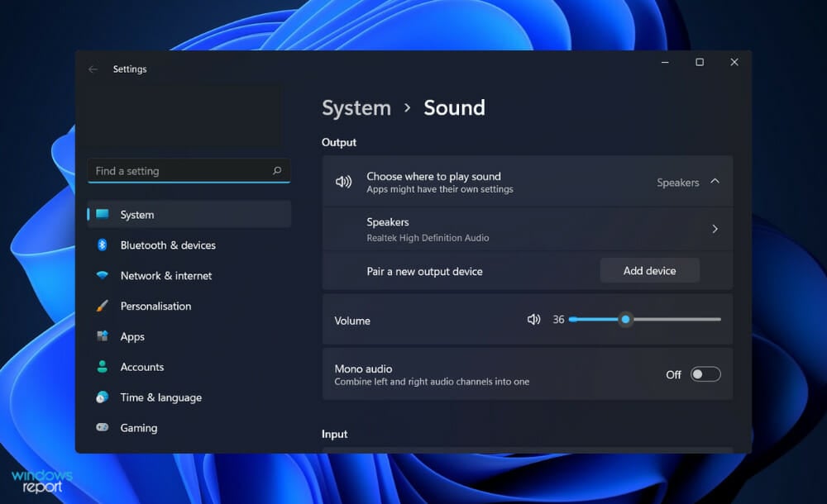
Task: Click the magnifier icon in the search box
Action: click(277, 170)
